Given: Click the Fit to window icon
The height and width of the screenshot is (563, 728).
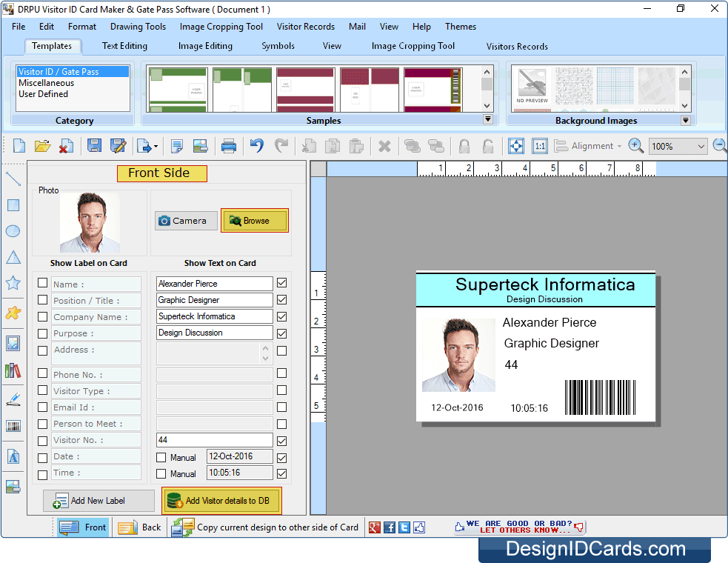Looking at the screenshot, I should (516, 146).
